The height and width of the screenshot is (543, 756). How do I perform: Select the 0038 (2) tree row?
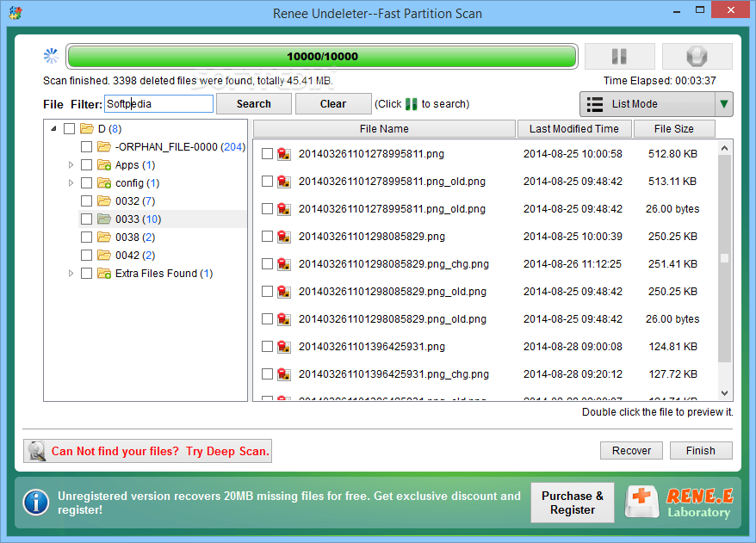135,237
